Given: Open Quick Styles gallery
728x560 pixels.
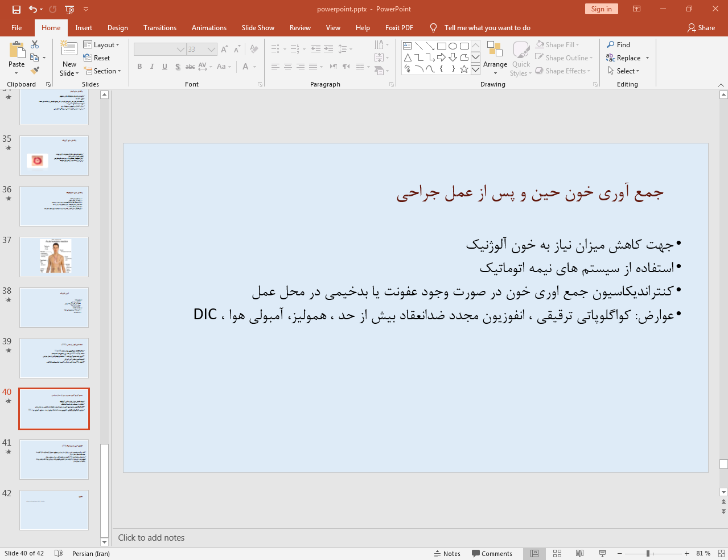Looking at the screenshot, I should [x=521, y=59].
